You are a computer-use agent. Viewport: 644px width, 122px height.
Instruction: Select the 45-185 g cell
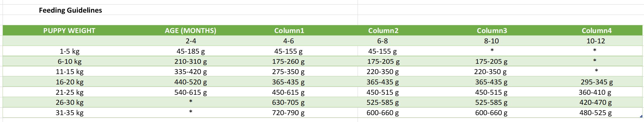190,51
